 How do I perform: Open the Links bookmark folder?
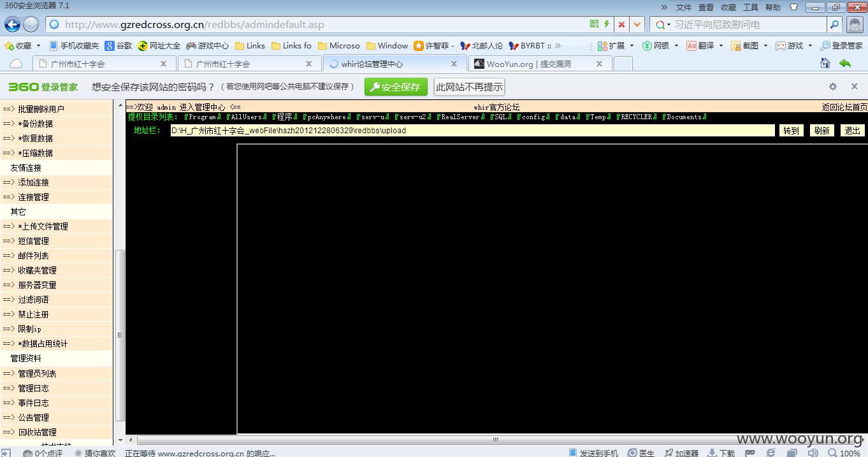click(250, 46)
